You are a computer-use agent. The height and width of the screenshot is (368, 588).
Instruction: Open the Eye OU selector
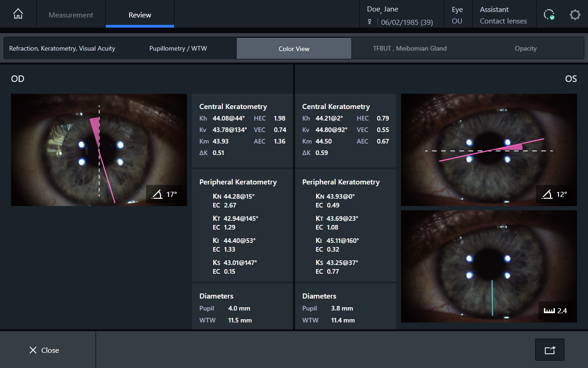pyautogui.click(x=457, y=15)
